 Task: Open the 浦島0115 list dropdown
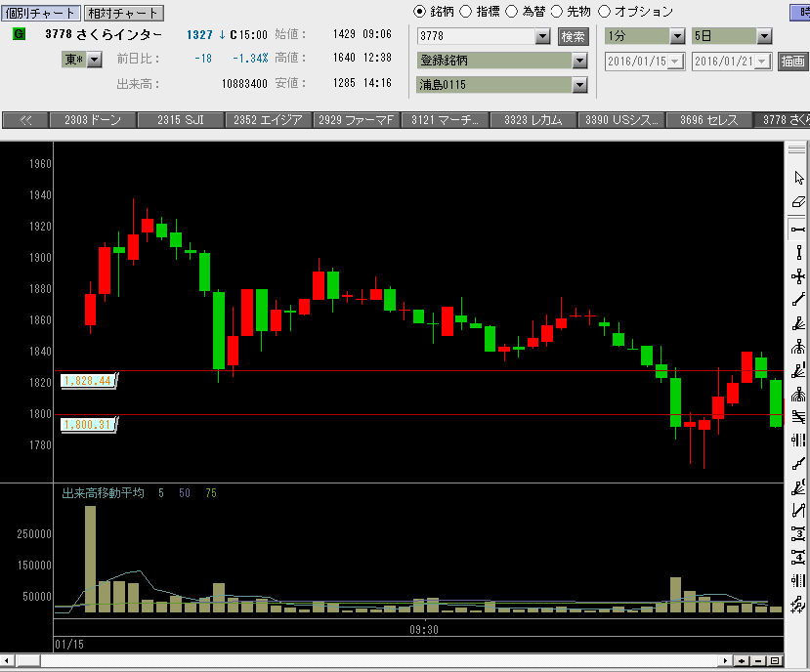tap(579, 85)
